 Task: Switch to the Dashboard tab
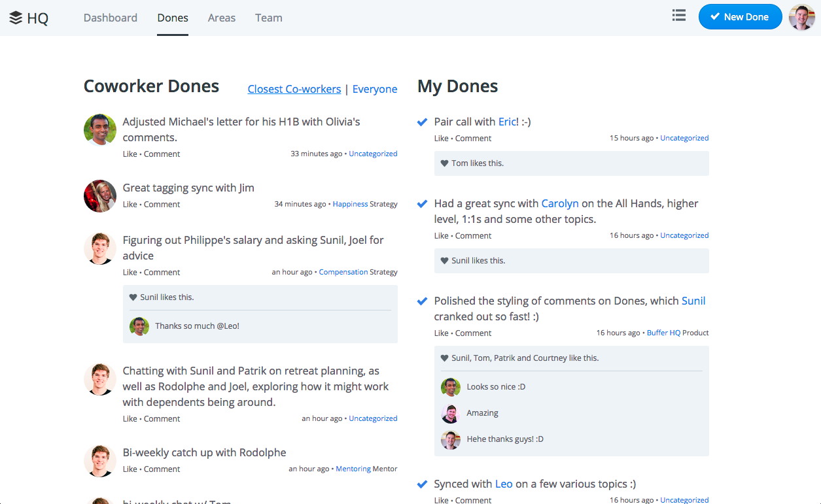pos(110,18)
